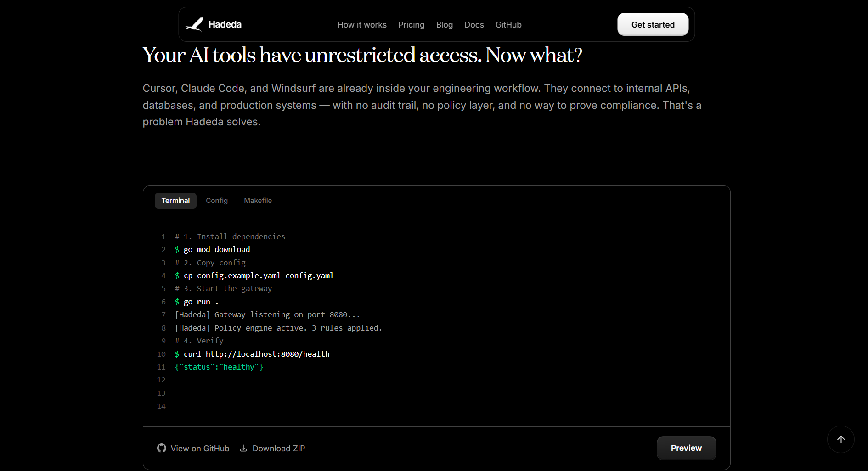
Task: Click 'Policy engine active. 3 rules applied.' line
Action: tap(278, 328)
